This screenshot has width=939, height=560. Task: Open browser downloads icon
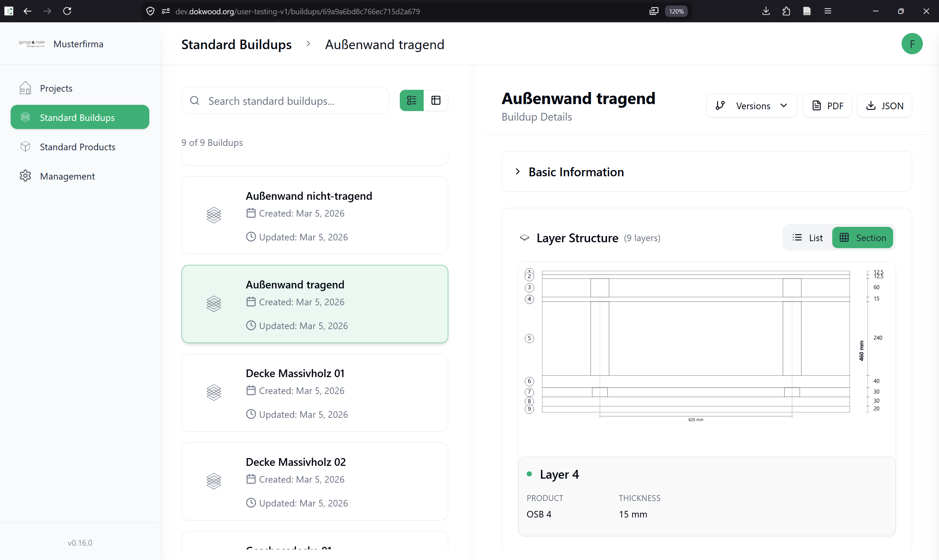(x=766, y=11)
